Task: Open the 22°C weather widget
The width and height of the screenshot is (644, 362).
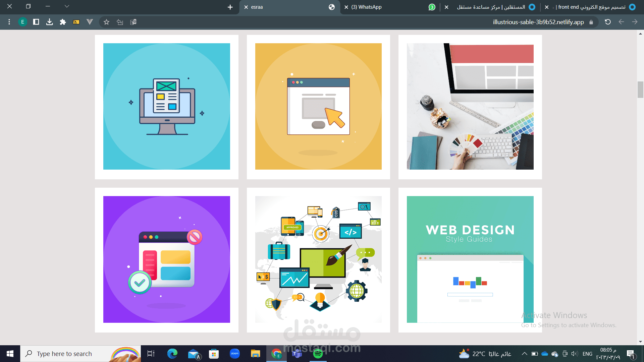Action: coord(485,354)
